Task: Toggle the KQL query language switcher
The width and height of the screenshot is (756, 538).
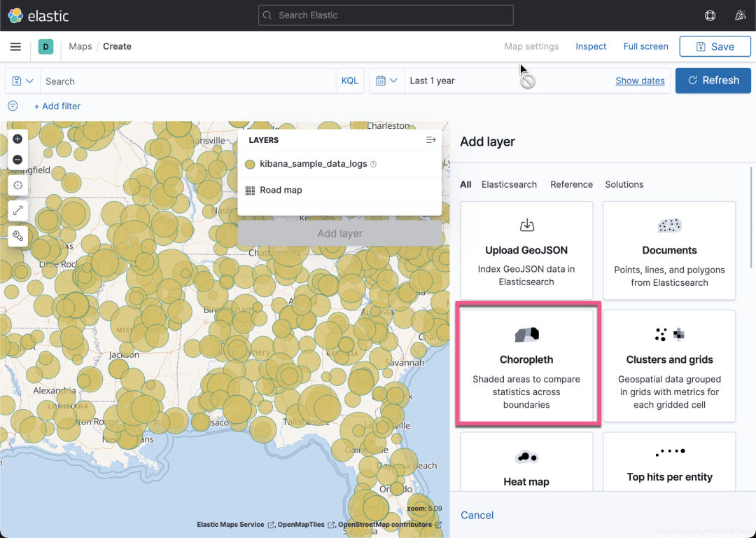Action: (x=349, y=81)
